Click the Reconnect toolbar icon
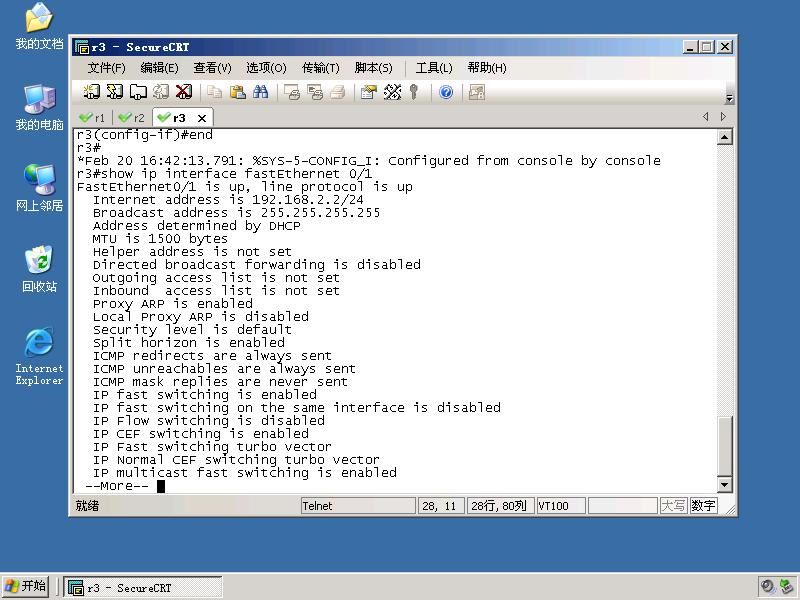The width and height of the screenshot is (800, 600). [x=161, y=92]
